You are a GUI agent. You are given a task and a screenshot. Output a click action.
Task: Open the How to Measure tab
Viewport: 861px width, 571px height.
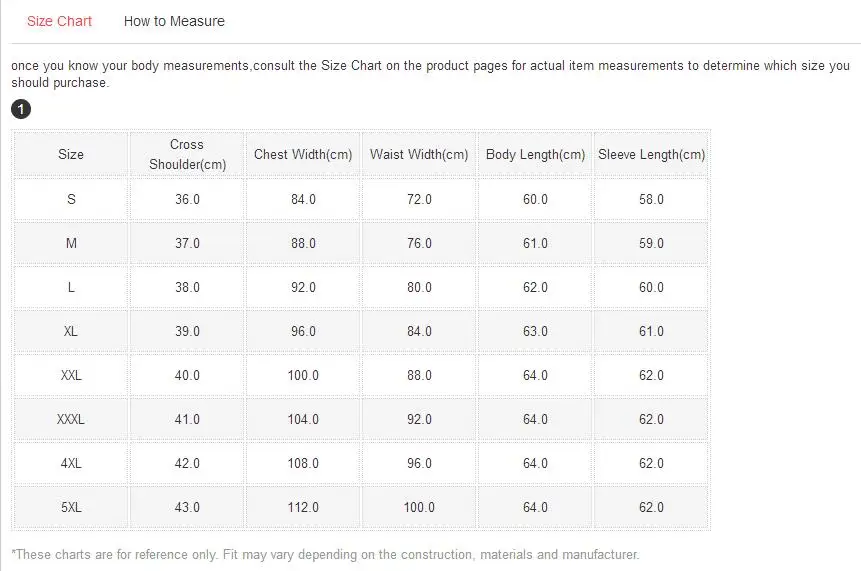click(174, 21)
